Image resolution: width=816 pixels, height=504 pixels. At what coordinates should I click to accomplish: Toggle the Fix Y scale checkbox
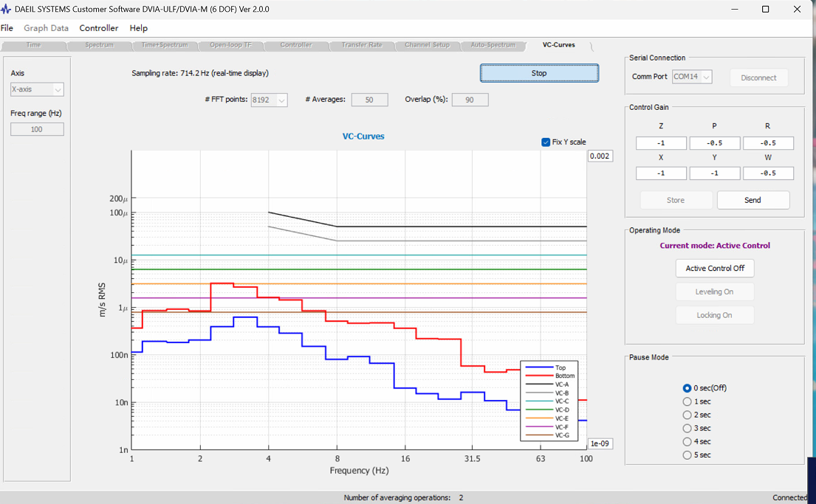546,142
